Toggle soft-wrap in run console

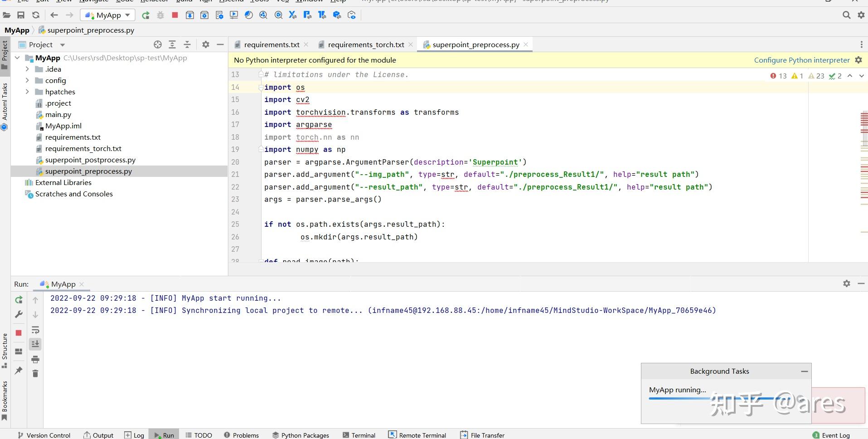click(x=35, y=330)
